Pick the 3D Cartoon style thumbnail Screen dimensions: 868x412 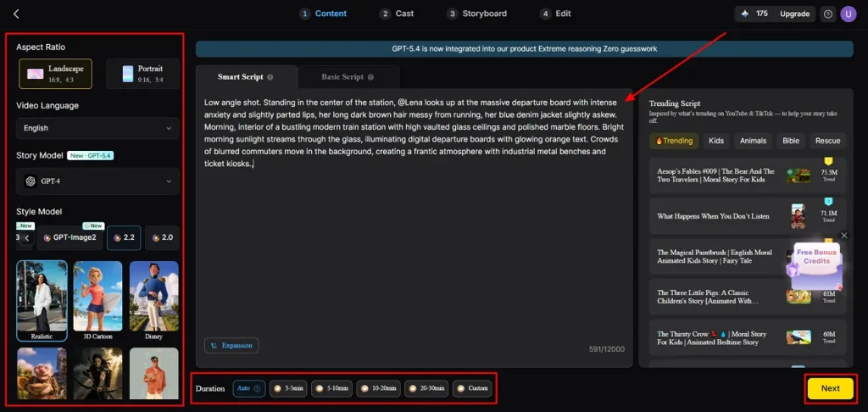(98, 301)
